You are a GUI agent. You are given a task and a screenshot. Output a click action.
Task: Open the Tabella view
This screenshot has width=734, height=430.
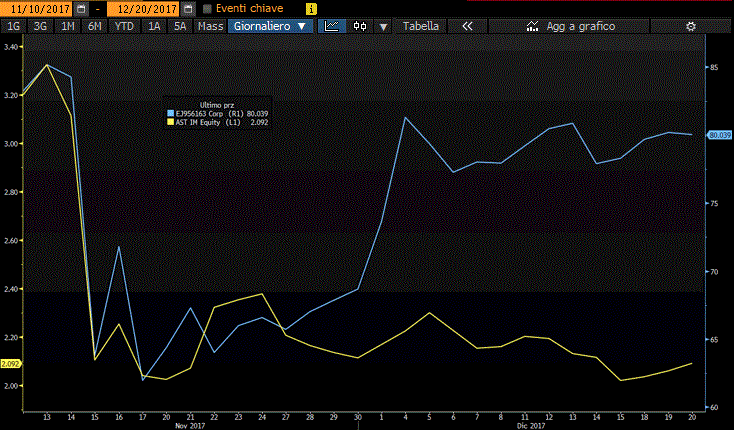tap(421, 26)
